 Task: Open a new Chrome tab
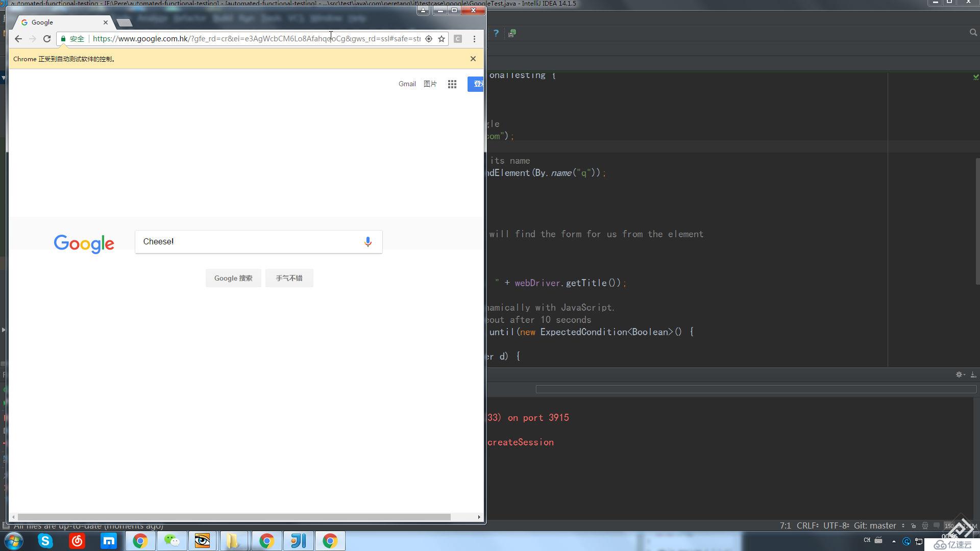(x=124, y=22)
